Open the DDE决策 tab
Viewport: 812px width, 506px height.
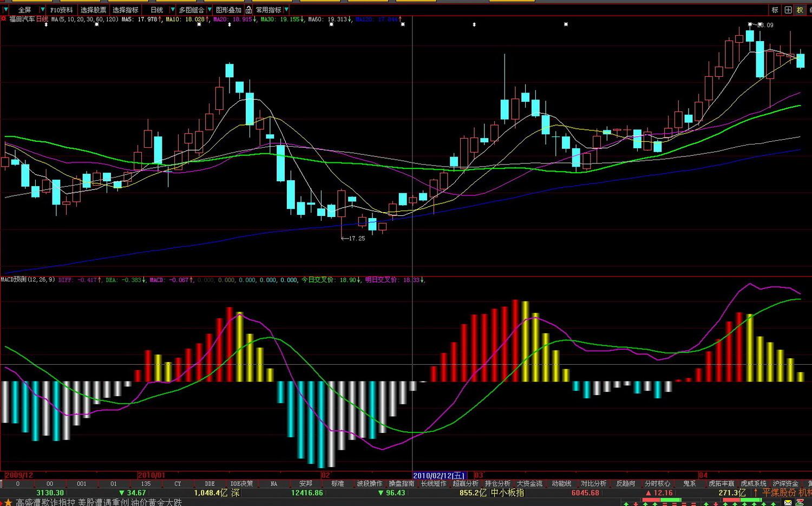coord(241,484)
